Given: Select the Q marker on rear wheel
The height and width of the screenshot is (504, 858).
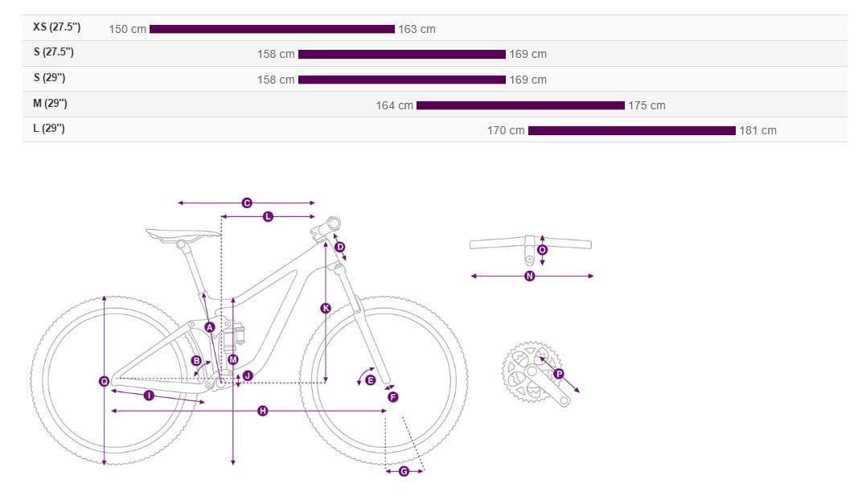Looking at the screenshot, I should click(104, 382).
